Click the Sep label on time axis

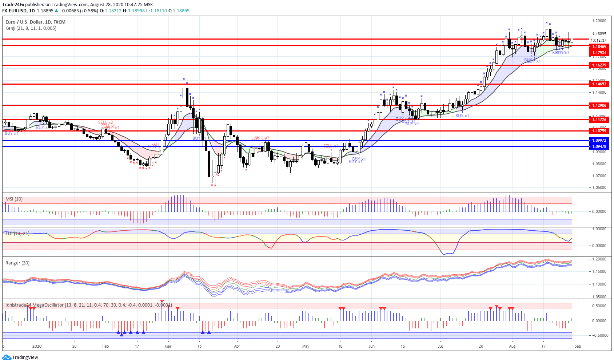pyautogui.click(x=578, y=346)
